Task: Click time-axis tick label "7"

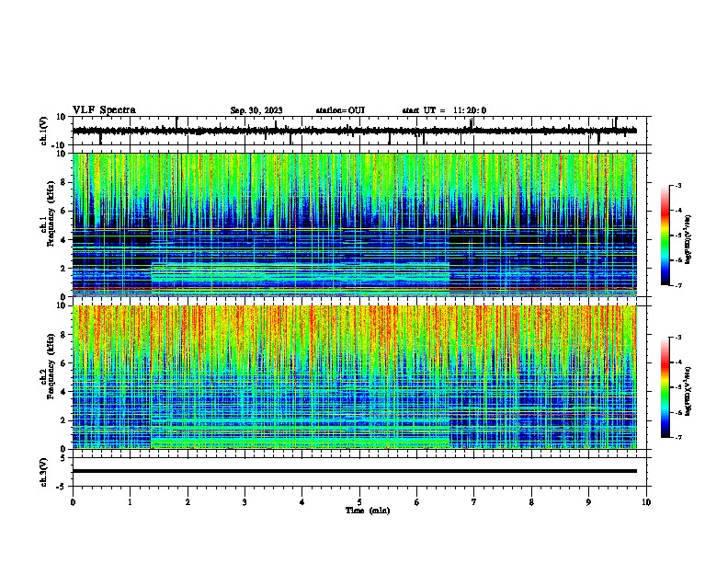Action: tap(474, 502)
